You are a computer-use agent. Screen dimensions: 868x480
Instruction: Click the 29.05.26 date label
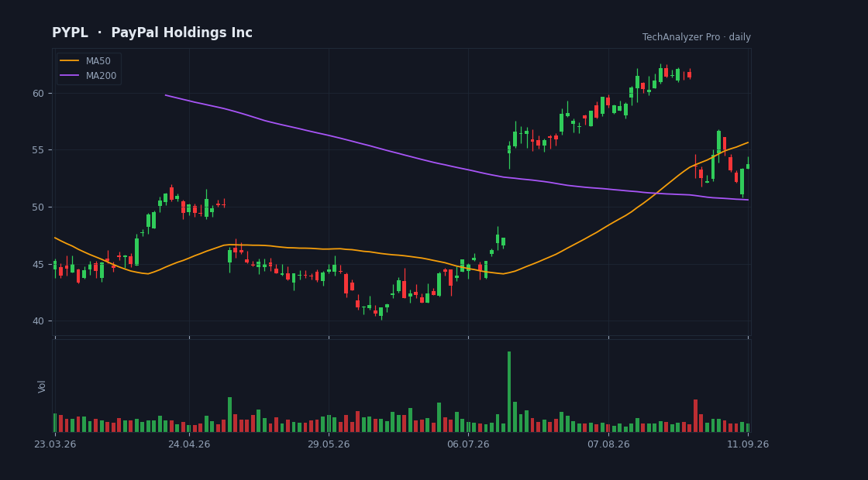329,444
